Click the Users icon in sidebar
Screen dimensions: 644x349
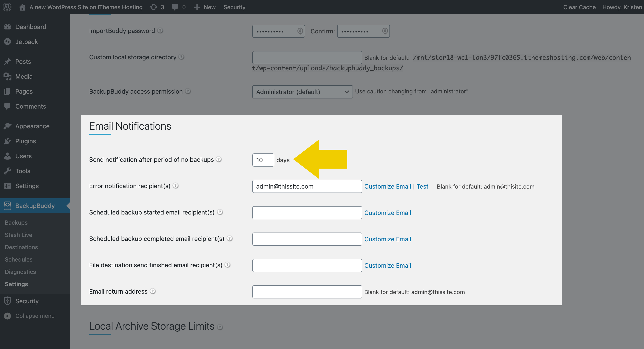point(7,156)
